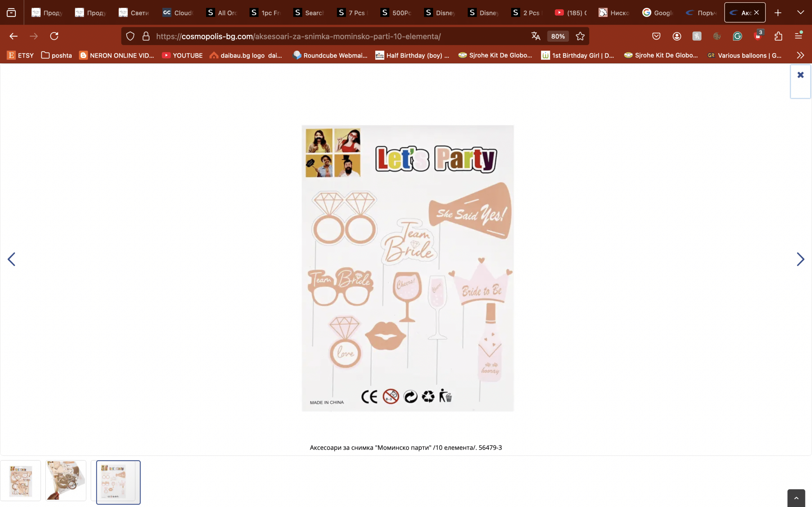Viewport: 812px width, 507px height.
Task: Open the Pocket save icon
Action: tap(656, 36)
